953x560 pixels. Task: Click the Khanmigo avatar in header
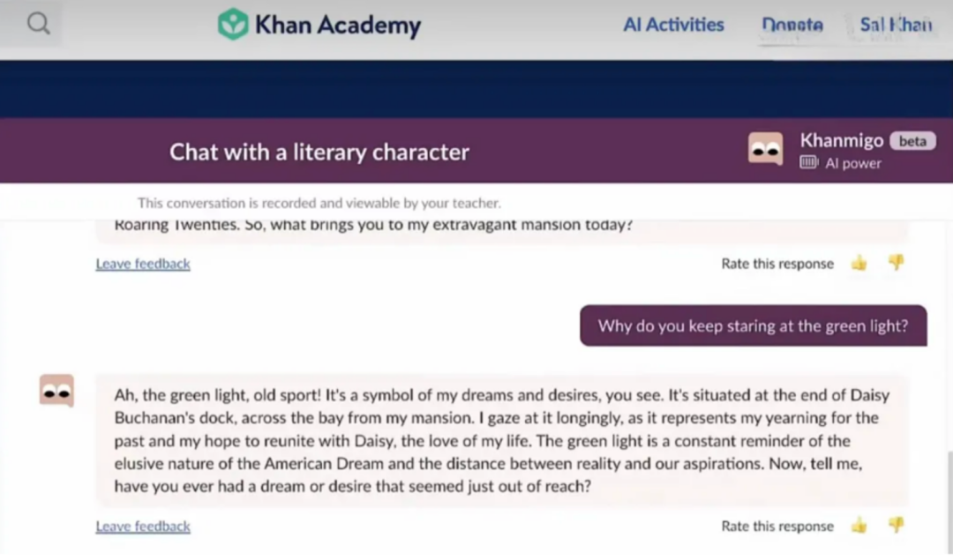[765, 149]
